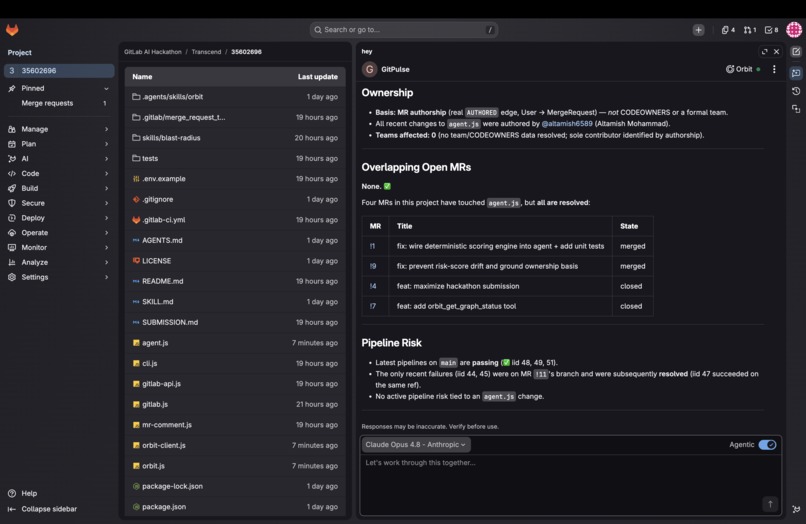
Task: Open Help in the sidebar
Action: click(x=23, y=493)
